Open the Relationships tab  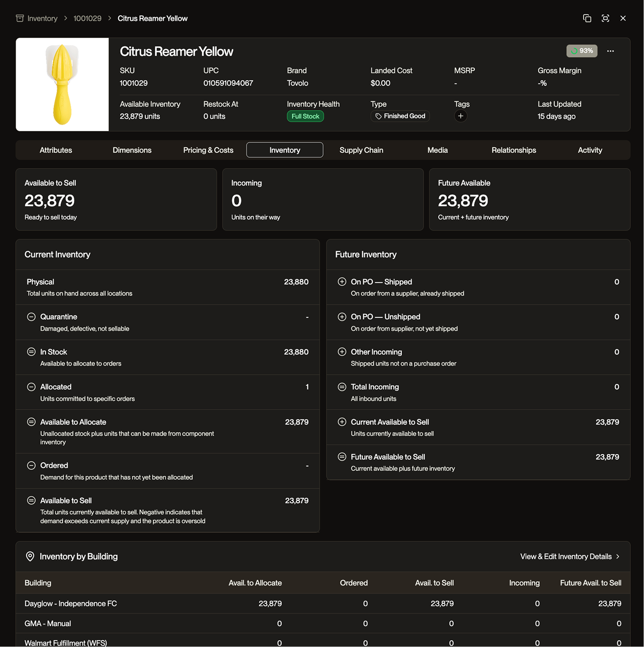click(x=514, y=150)
